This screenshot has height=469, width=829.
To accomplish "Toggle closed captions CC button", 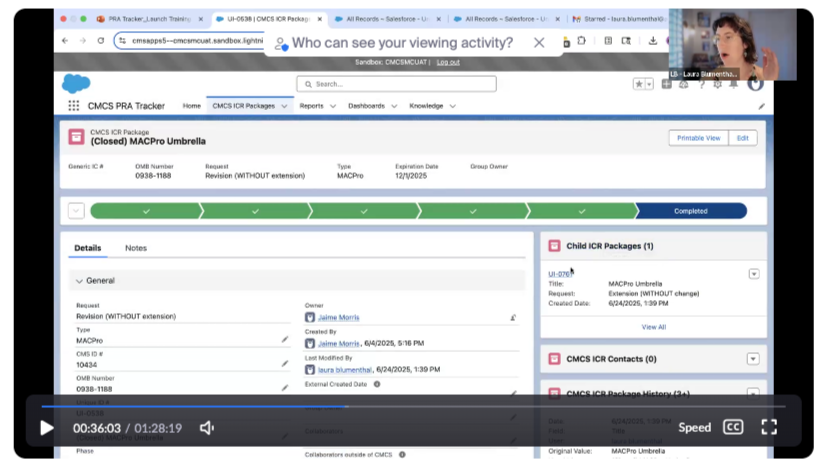I will pyautogui.click(x=733, y=427).
